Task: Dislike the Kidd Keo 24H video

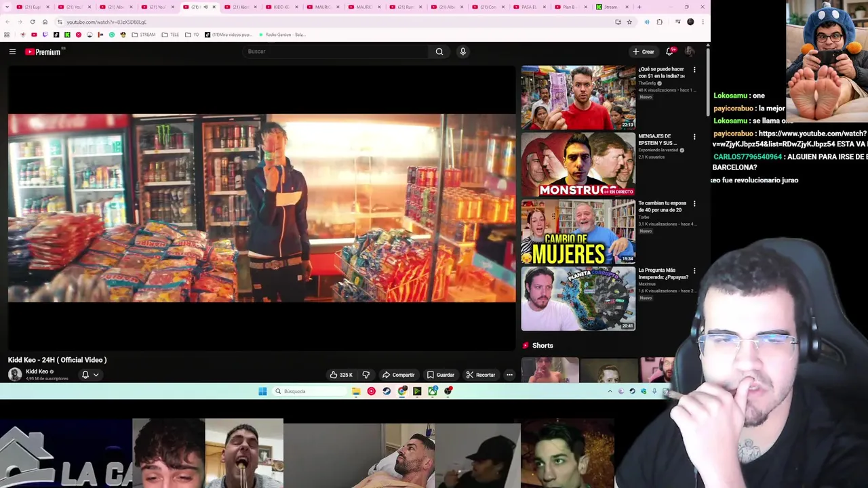Action: (366, 375)
